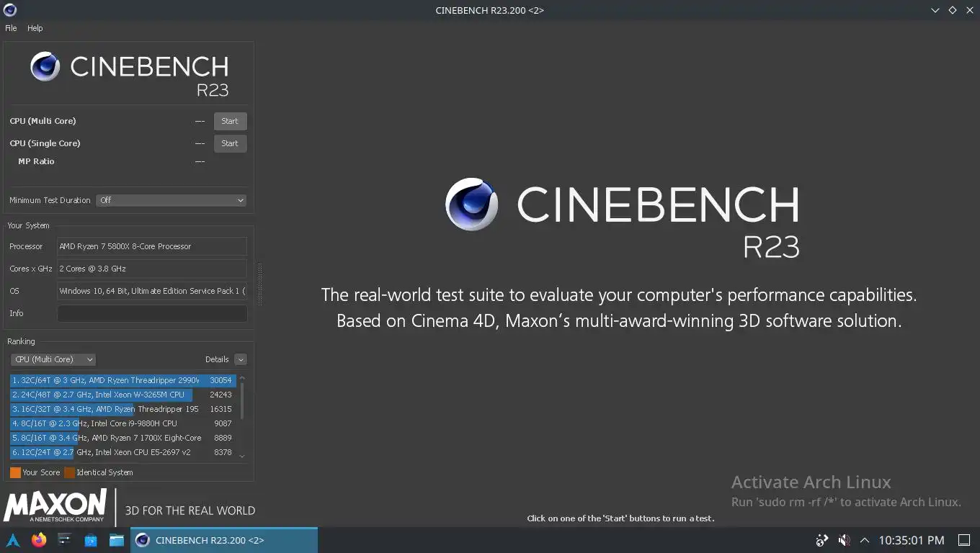Click the ranking list scrollbar up arrow
The height and width of the screenshot is (553, 980).
[242, 378]
